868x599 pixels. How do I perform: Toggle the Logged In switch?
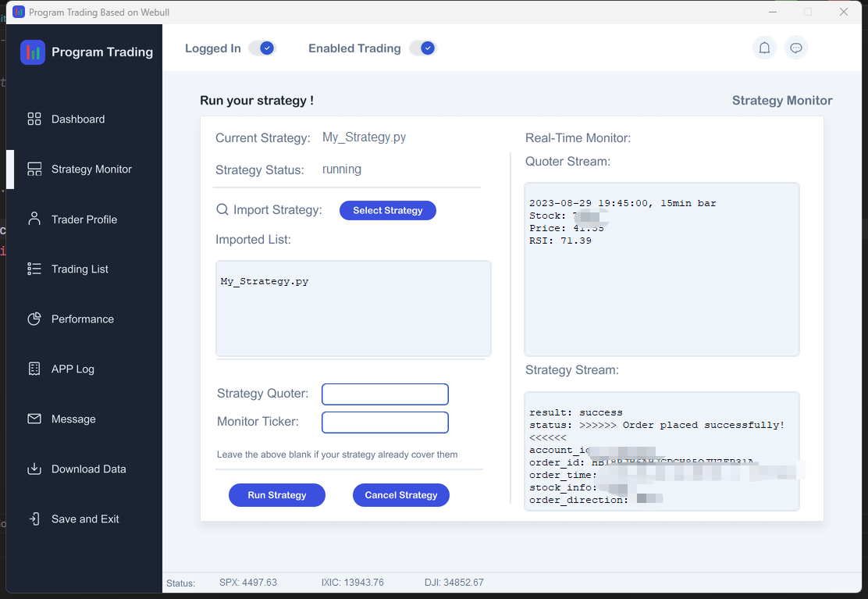pos(261,48)
